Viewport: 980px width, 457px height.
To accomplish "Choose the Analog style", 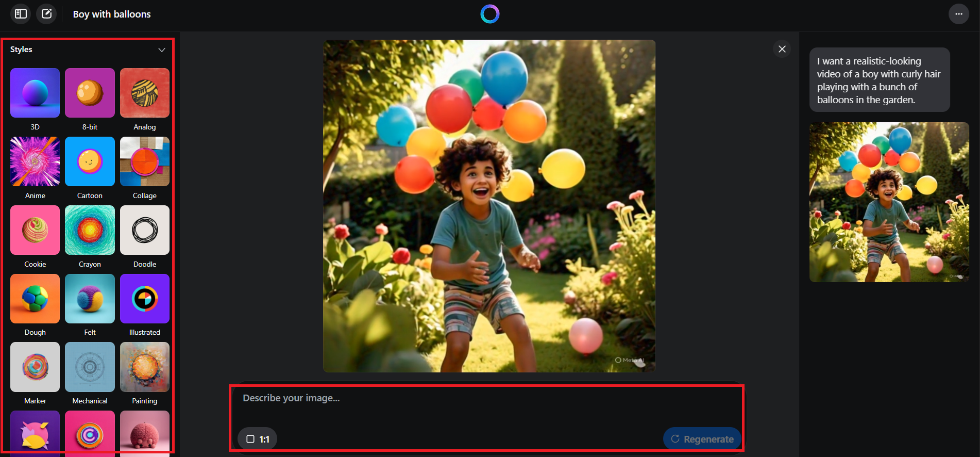I will [x=145, y=93].
